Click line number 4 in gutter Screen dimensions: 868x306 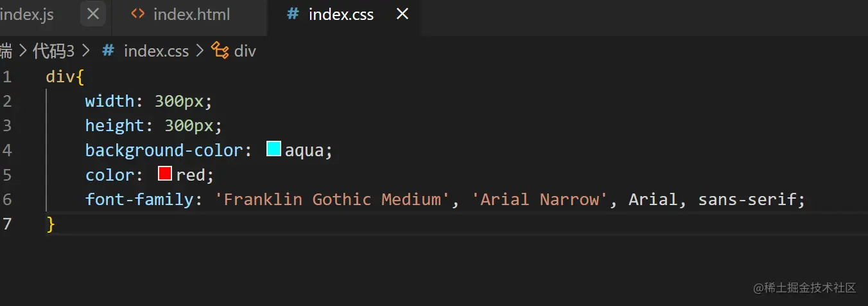(7, 150)
